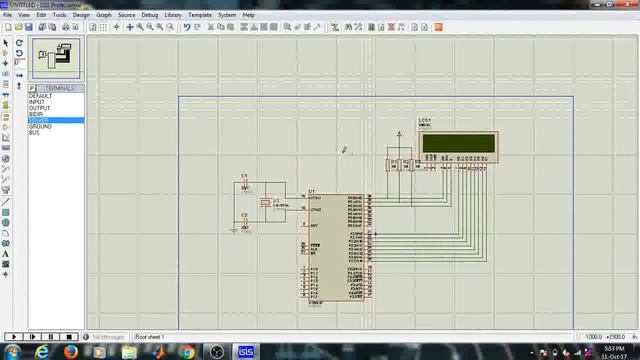Rotate anti-clockwise using second rotation arrow
The height and width of the screenshot is (360, 640).
pyautogui.click(x=19, y=53)
